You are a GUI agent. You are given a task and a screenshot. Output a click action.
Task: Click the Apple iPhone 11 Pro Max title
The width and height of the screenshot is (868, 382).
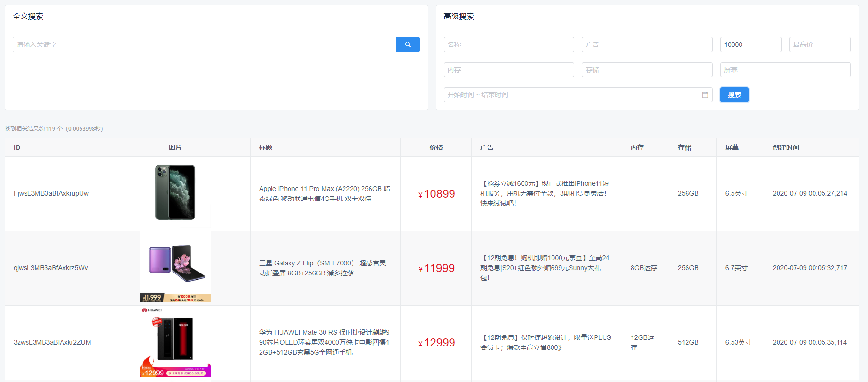(325, 193)
